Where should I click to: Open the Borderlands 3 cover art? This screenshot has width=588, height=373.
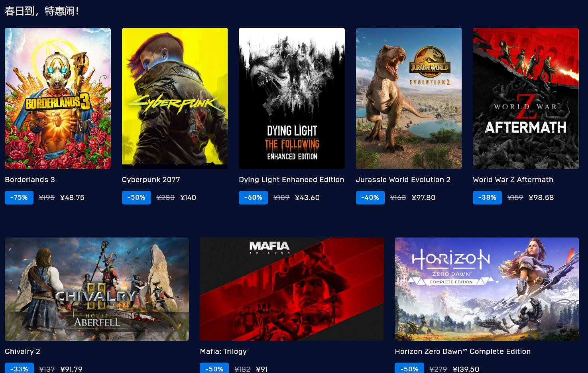[58, 98]
